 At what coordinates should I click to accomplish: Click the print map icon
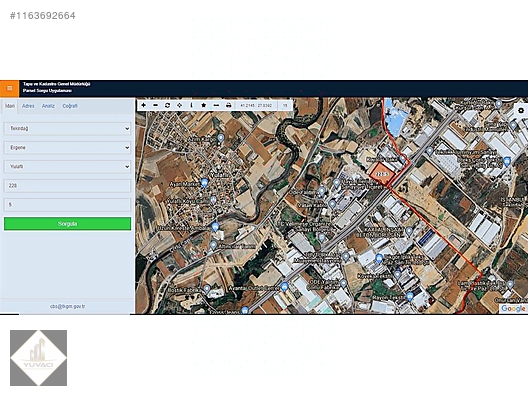click(228, 105)
